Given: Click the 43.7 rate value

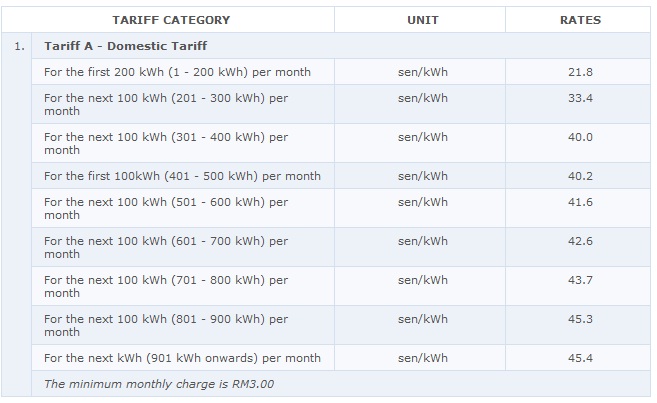Looking at the screenshot, I should tap(580, 280).
